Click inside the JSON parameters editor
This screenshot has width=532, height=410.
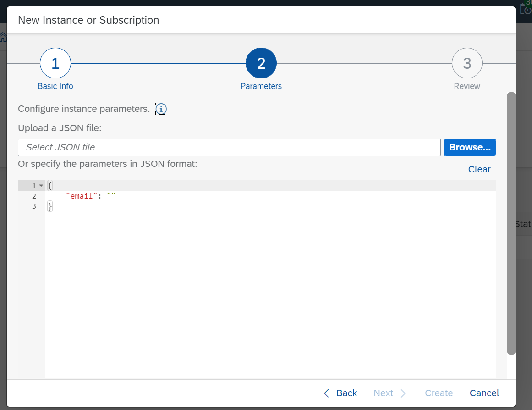pos(229,275)
